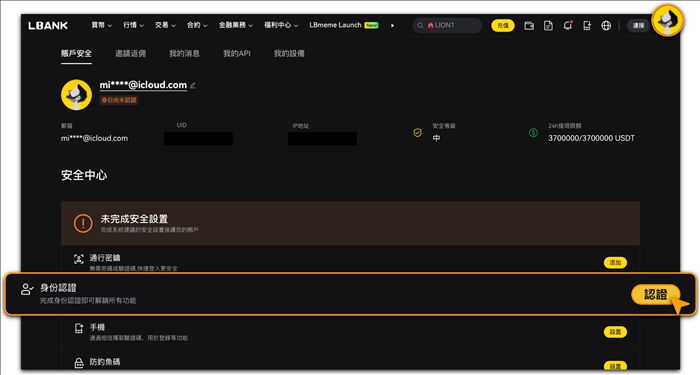Switch to the 我的設備 tab

tap(289, 54)
